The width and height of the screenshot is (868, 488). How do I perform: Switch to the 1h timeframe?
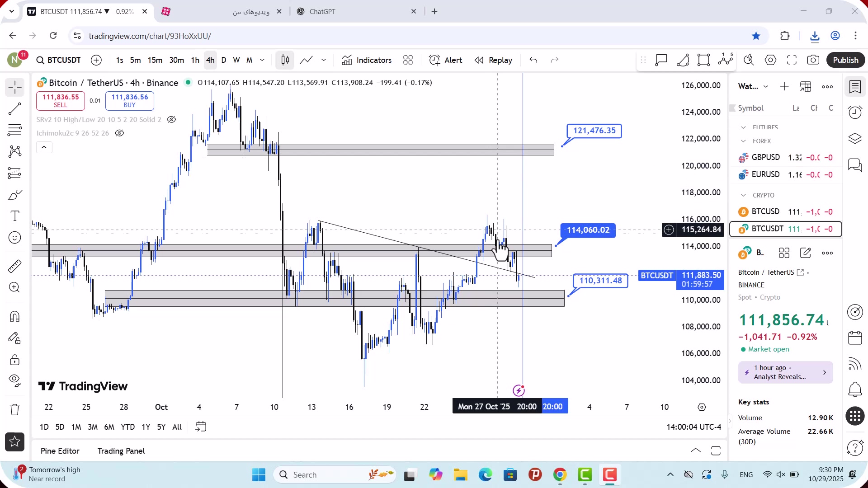point(195,60)
